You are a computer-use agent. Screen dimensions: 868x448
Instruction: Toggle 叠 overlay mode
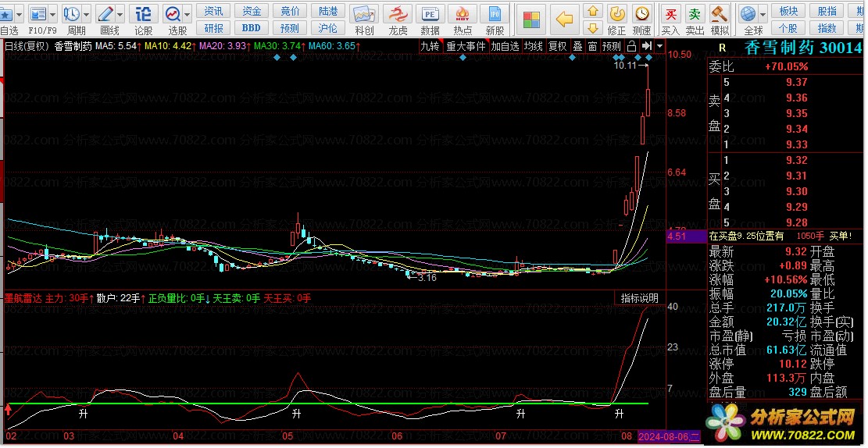click(577, 47)
